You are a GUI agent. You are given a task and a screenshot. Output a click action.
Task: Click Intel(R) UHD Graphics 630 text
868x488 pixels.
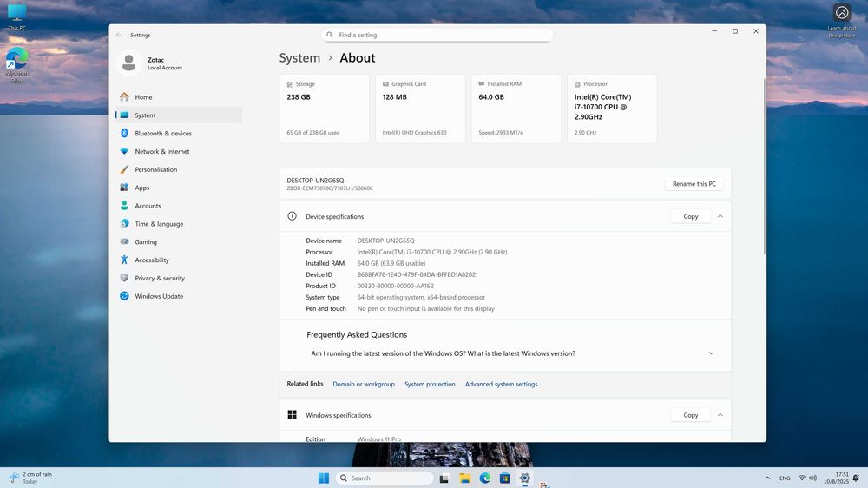pos(415,133)
